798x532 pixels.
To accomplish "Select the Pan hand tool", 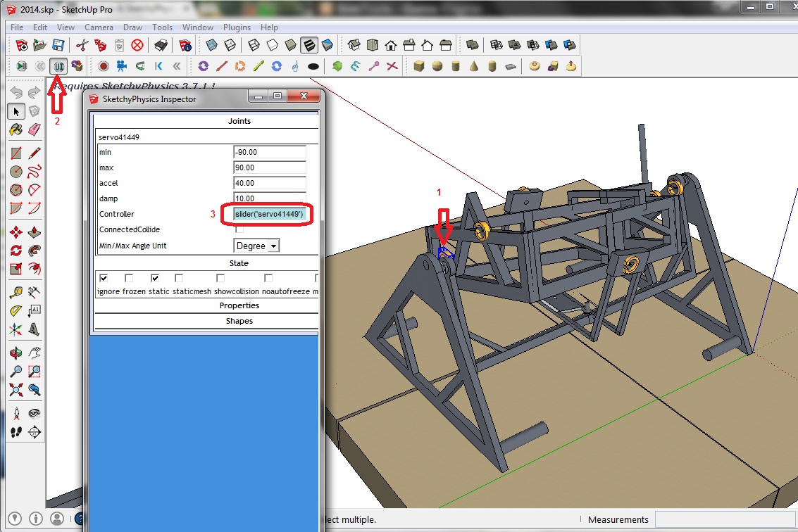I will pyautogui.click(x=34, y=353).
